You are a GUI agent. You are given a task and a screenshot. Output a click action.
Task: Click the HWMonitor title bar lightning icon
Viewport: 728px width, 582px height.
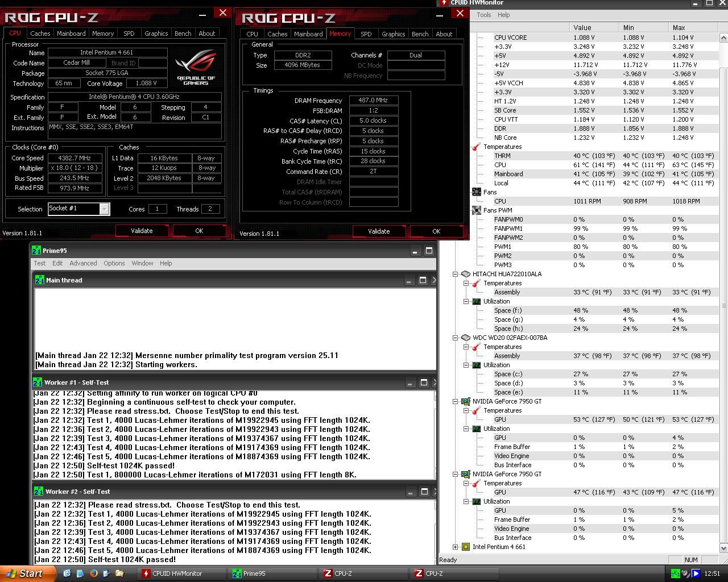click(444, 3)
